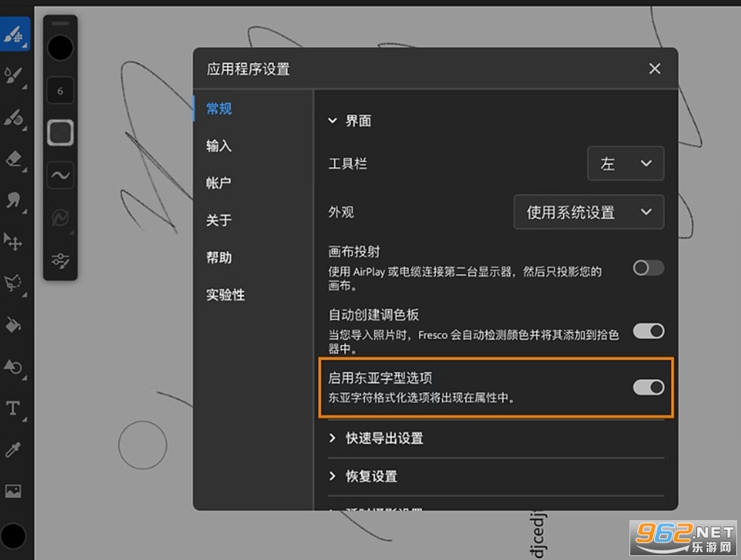Switch to the 关于 tab
Screen dimensions: 741x560
(219, 220)
